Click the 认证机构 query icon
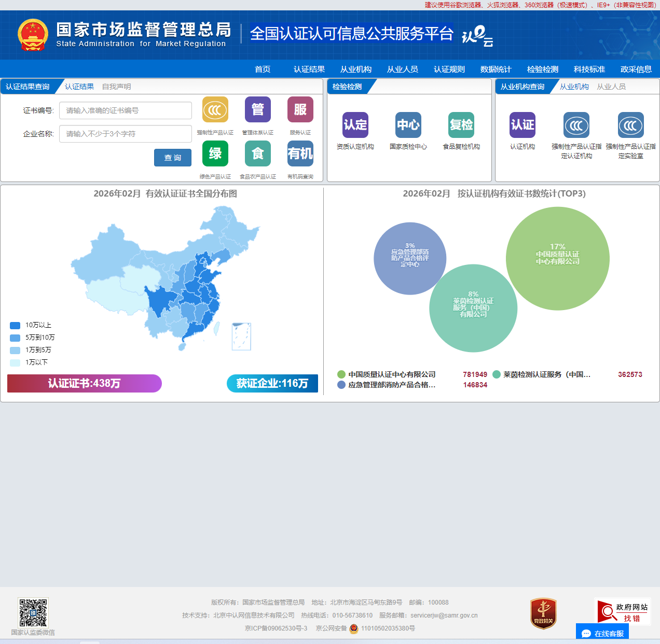This screenshot has width=660, height=644. (522, 125)
